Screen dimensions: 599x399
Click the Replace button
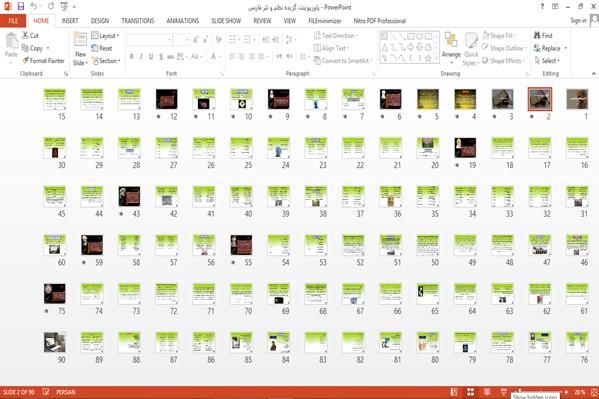pyautogui.click(x=550, y=48)
